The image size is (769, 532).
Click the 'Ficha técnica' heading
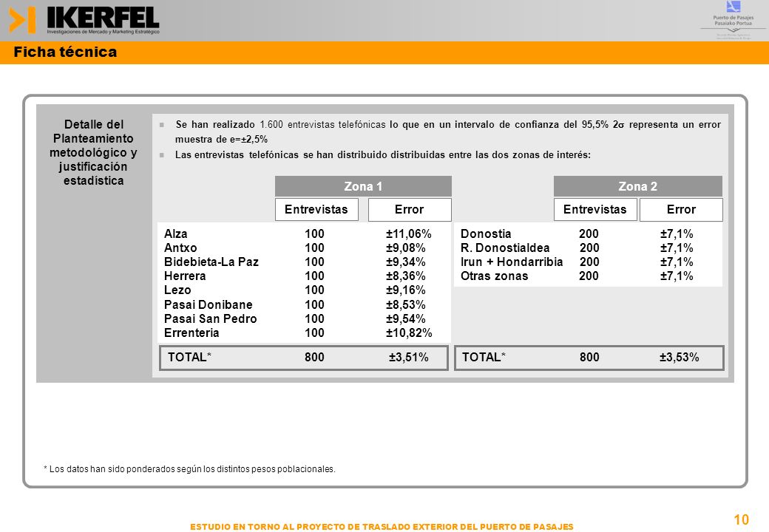point(65,52)
